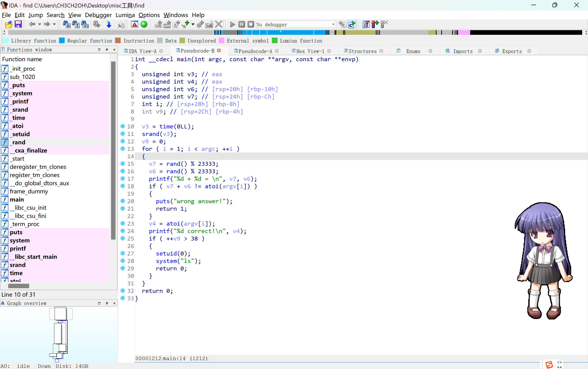
Task: Click the grey 'C' pseudocode sync icon
Action: click(x=343, y=24)
